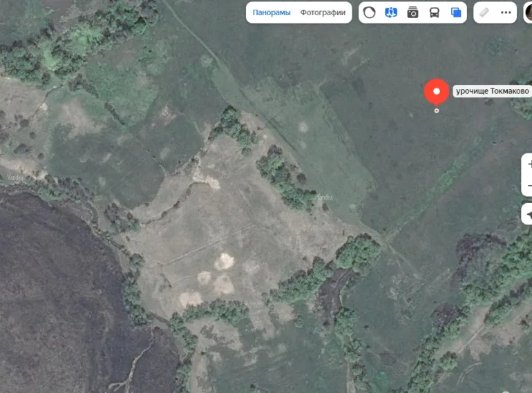Toggle the blue street panoramas layer icon

(391, 12)
